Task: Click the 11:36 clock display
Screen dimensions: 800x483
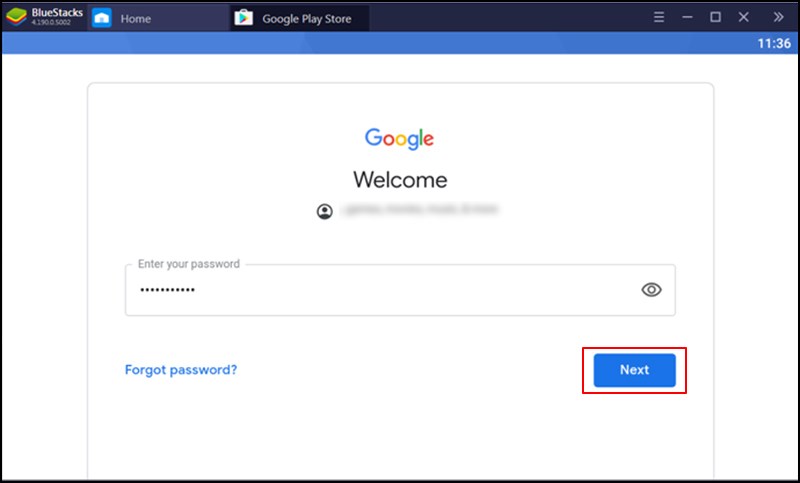Action: tap(775, 44)
